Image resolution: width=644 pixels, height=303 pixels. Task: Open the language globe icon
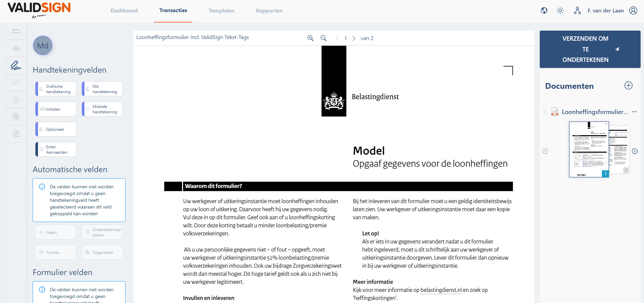tap(544, 10)
